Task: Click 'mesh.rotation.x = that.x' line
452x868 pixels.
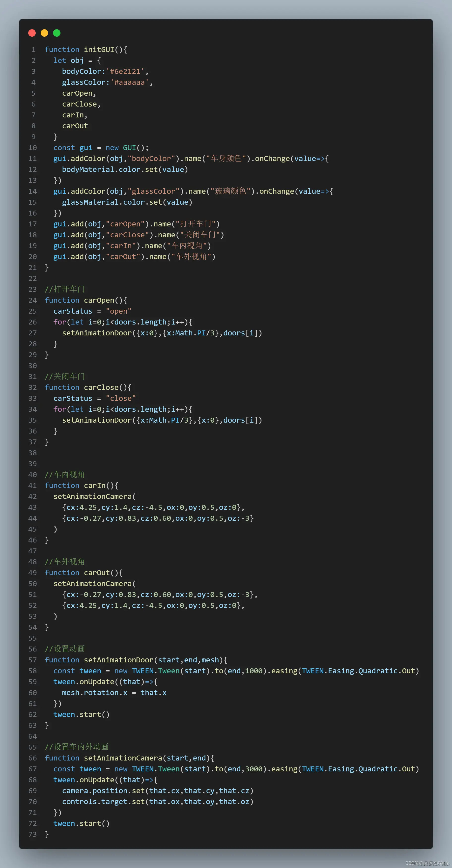Action: point(114,692)
